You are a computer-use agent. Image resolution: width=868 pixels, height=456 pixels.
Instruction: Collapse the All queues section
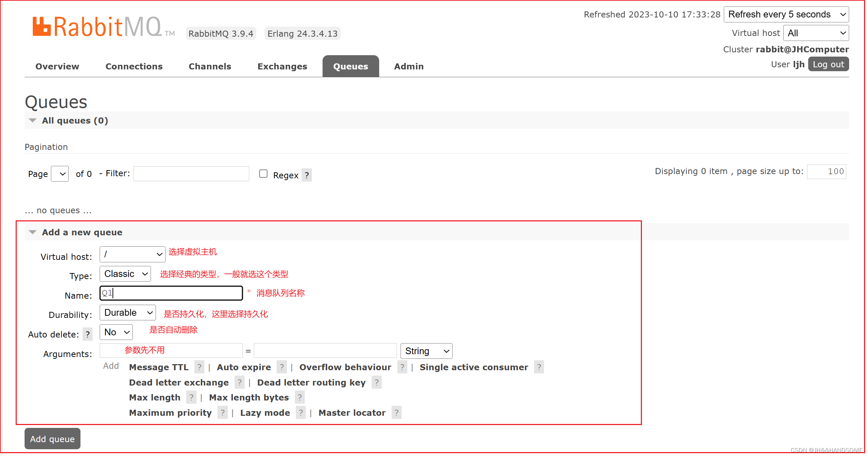33,120
